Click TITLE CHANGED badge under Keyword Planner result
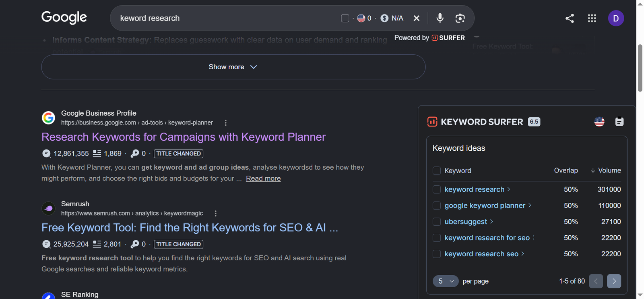The image size is (644, 299). click(x=178, y=154)
